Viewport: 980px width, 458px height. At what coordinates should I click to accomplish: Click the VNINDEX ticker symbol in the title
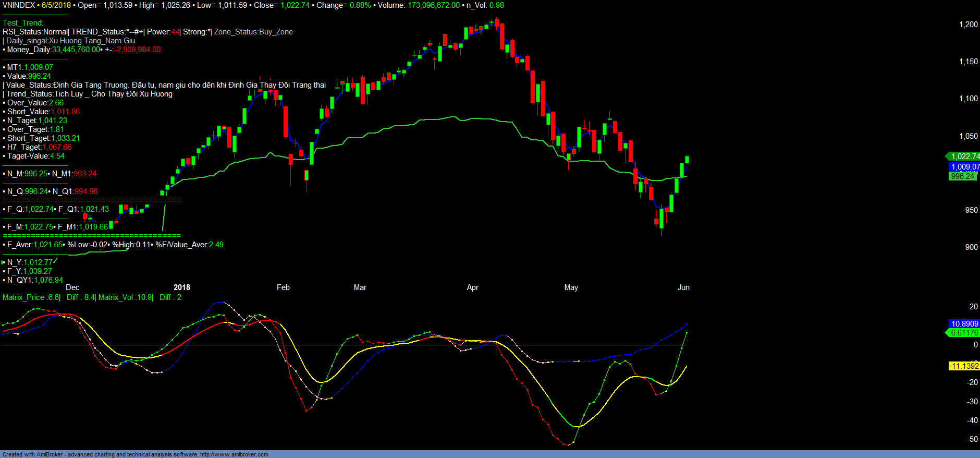19,5
